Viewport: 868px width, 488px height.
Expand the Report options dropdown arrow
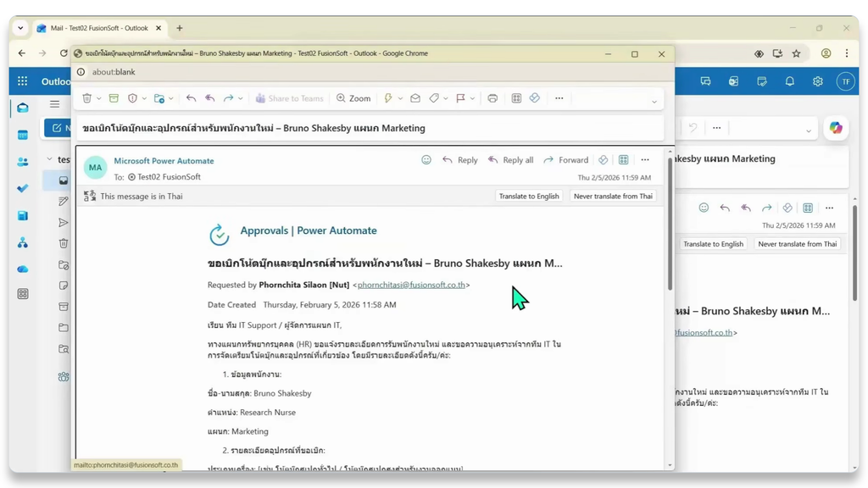[x=144, y=98]
